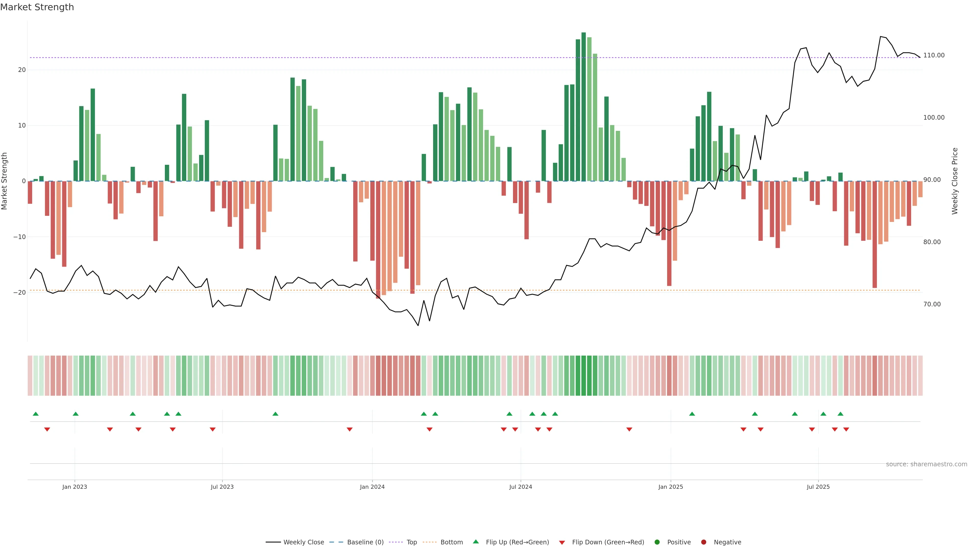Click the red Flip Down legend triangle
This screenshot has width=980, height=551.
click(x=562, y=542)
